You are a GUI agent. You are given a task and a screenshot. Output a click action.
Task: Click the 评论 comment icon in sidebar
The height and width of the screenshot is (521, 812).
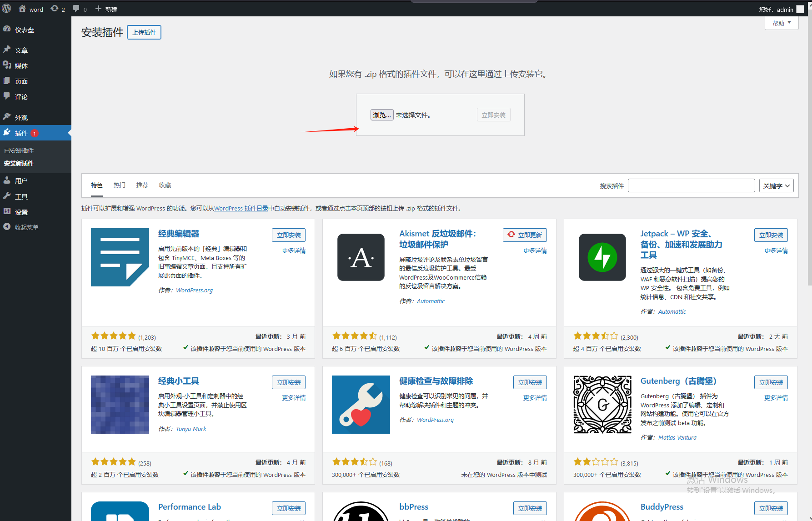tap(7, 96)
